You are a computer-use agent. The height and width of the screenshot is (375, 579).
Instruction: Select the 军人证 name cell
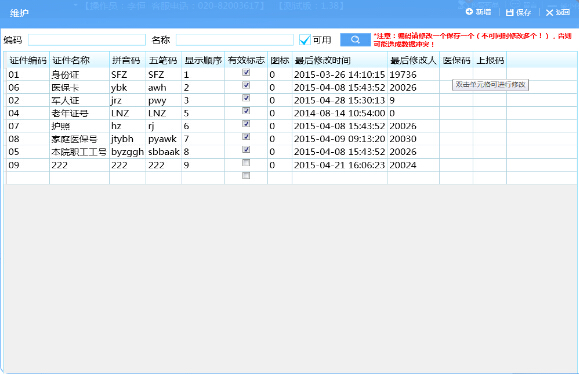79,100
